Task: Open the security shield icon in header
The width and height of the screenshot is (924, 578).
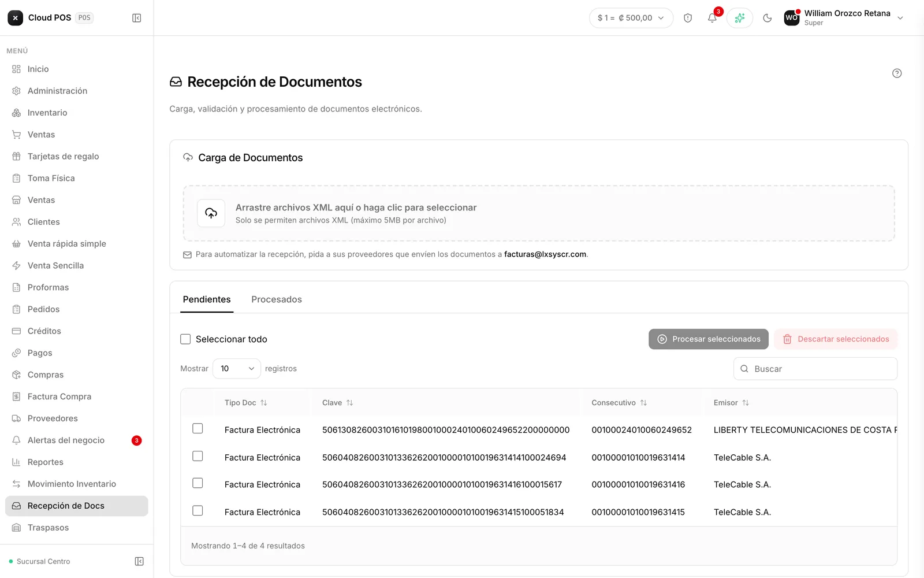Action: point(688,18)
